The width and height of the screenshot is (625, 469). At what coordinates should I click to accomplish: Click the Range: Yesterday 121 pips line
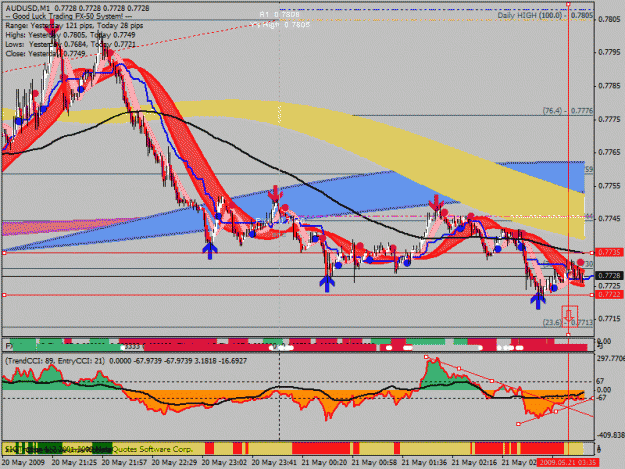coord(74,26)
